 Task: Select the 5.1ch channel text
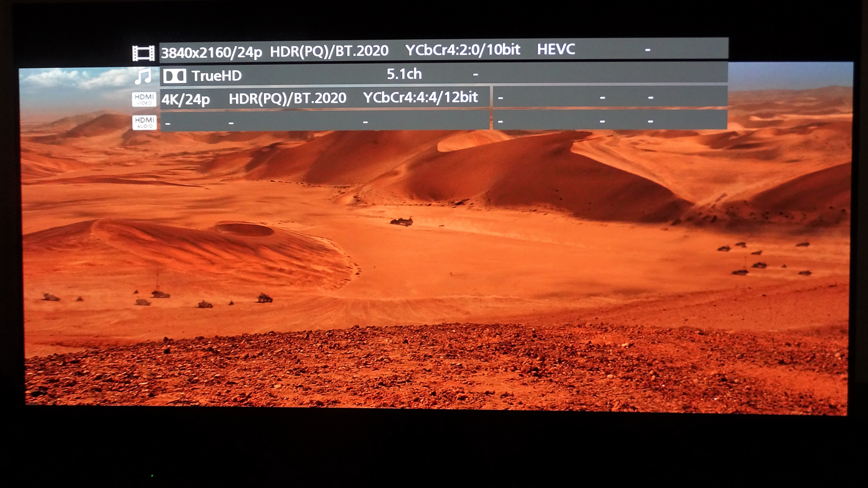coord(404,74)
